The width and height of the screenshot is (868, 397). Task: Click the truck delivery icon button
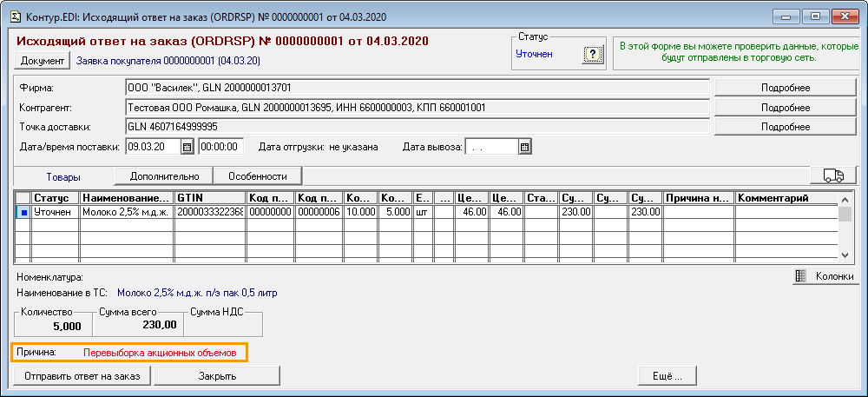(832, 175)
